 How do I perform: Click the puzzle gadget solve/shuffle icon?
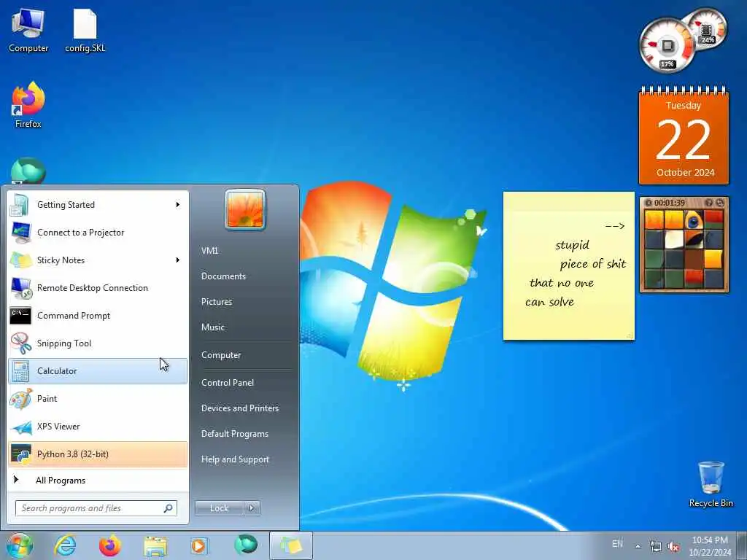720,203
